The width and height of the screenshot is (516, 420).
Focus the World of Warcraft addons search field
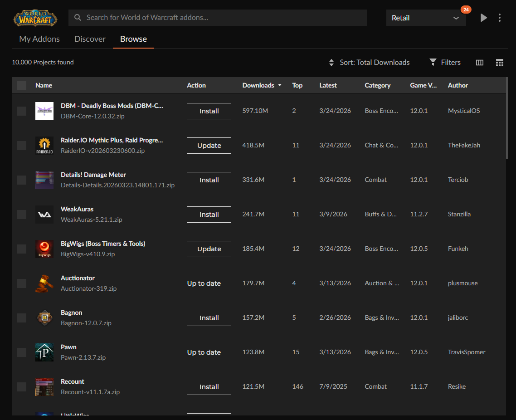(218, 18)
